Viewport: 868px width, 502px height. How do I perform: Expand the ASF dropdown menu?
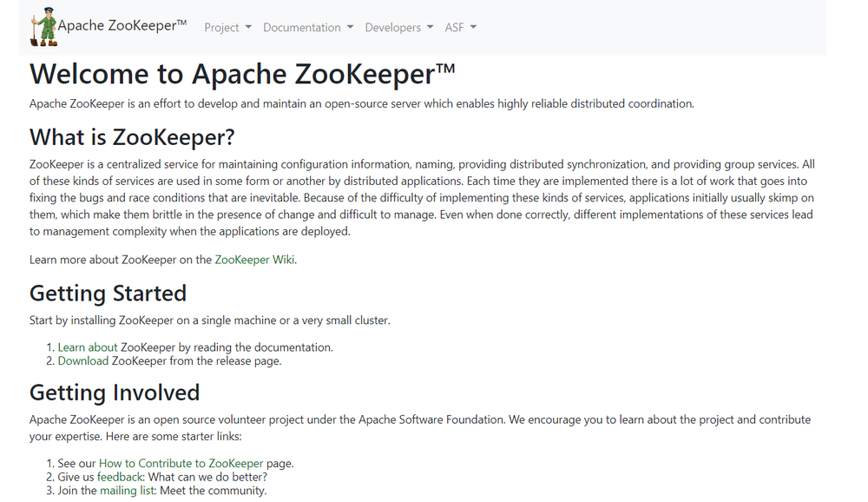[461, 27]
